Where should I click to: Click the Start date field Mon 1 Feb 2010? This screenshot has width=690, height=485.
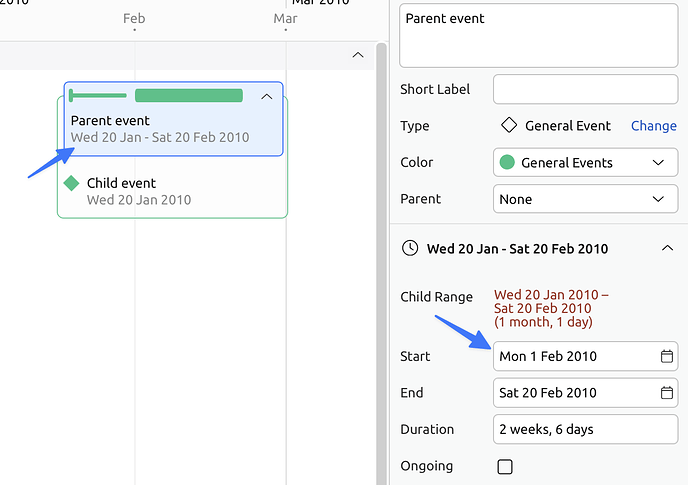[573, 356]
